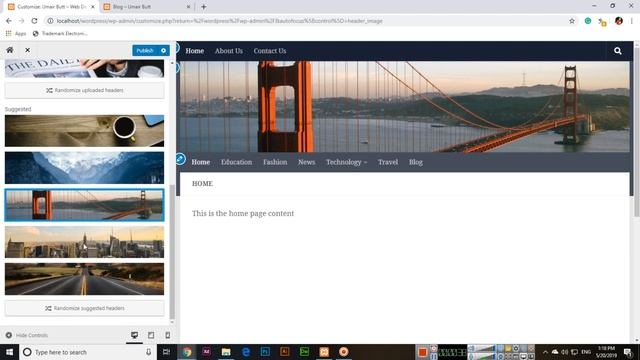Go forward in browser
The image size is (640, 360).
(22, 21)
